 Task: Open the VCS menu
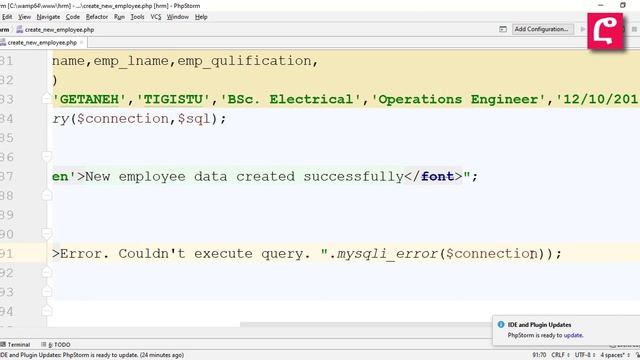click(x=156, y=17)
